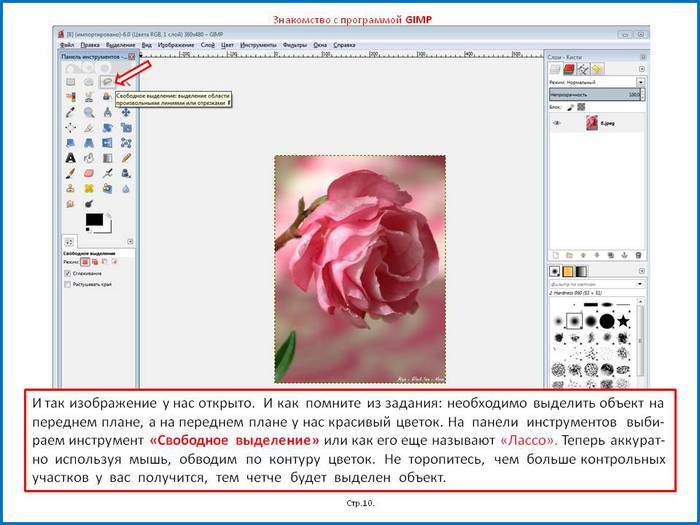Choose add to selection mode
Image resolution: width=700 pixels, height=525 pixels.
tap(95, 262)
